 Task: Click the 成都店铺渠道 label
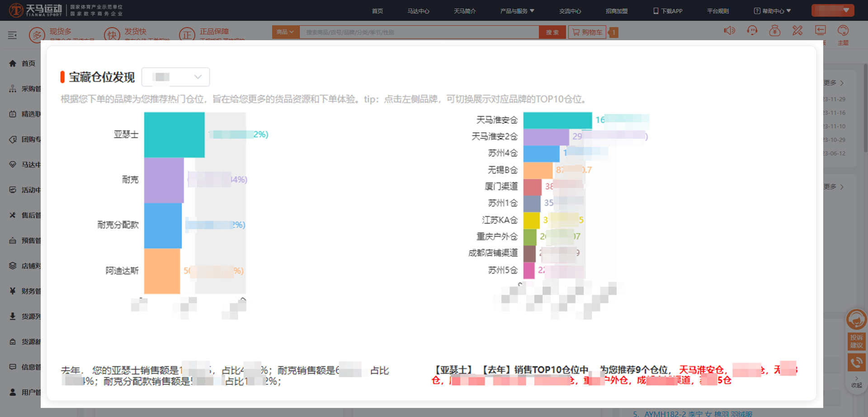[493, 253]
